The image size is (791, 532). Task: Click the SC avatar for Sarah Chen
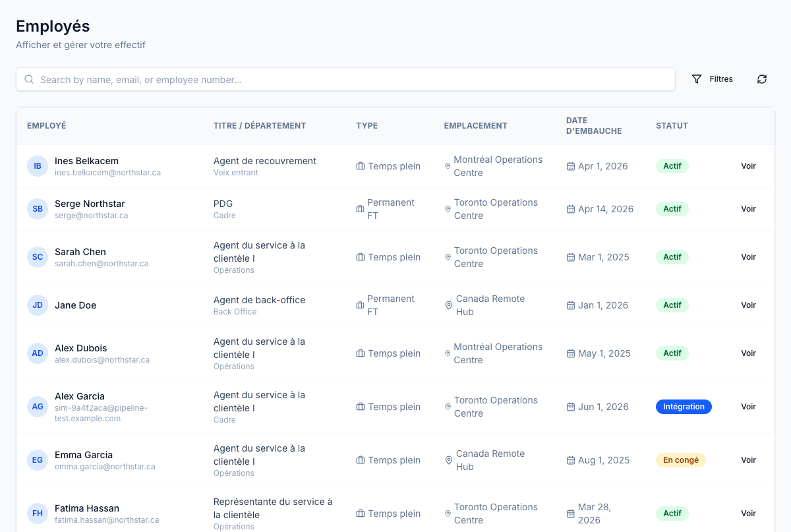click(38, 257)
